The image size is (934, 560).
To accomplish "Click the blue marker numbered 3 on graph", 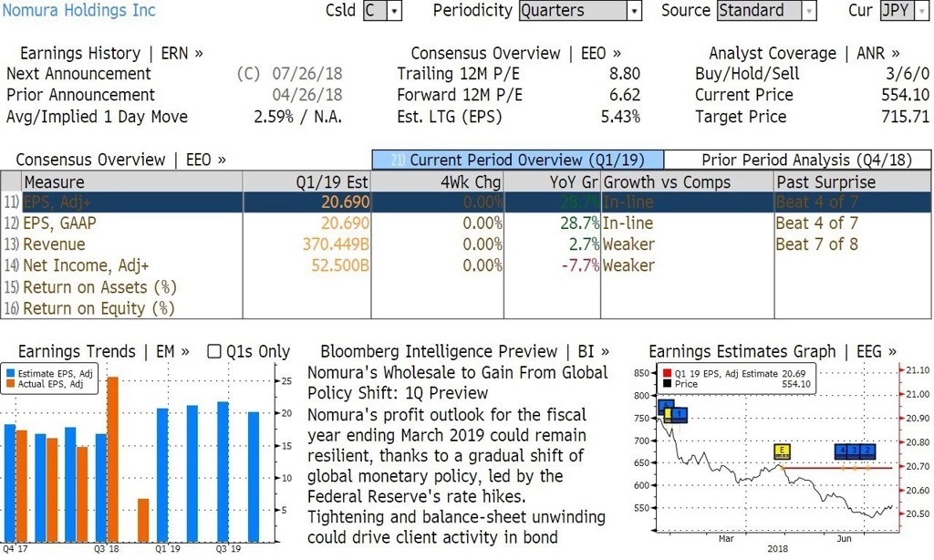I will coord(855,451).
